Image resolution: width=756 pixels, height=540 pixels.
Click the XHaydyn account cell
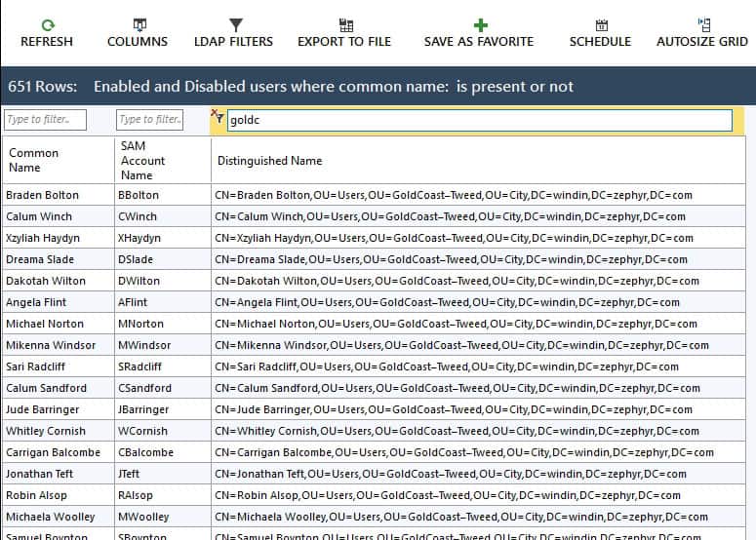pos(163,238)
